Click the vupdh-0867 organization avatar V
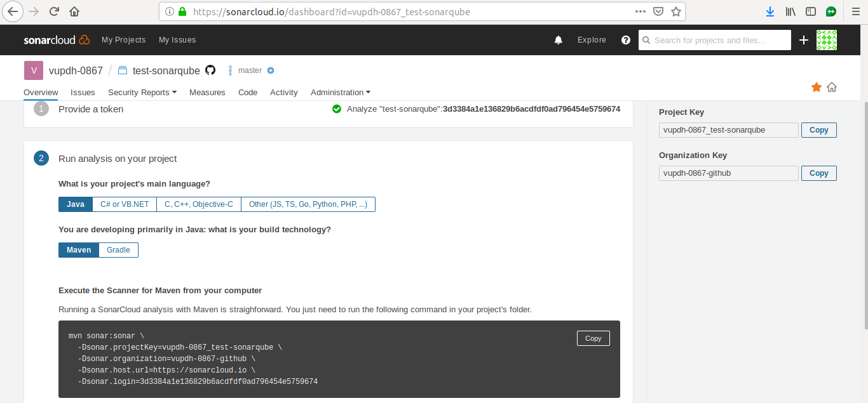Screen dimensions: 868x403 tap(34, 70)
